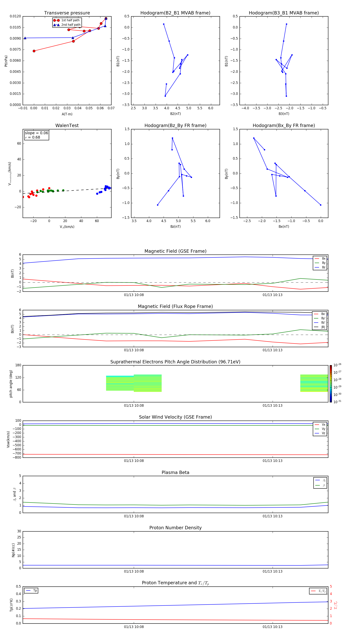
Task: Click the red circle at lowest transverse pressure
Action: 34,51
